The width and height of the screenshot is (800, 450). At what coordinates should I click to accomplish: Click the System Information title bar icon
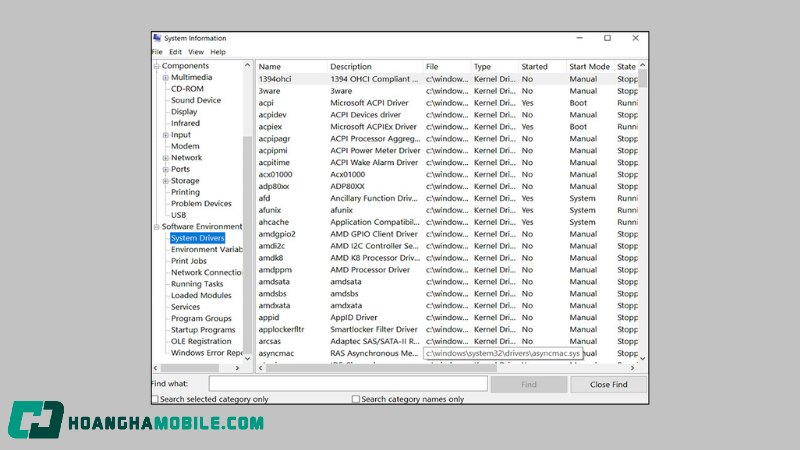click(157, 38)
